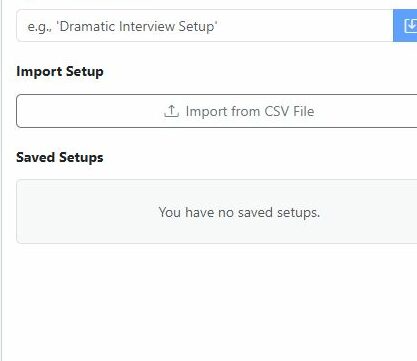Click the word 'You' in the empty-state message
The height and width of the screenshot is (361, 417).
(170, 212)
